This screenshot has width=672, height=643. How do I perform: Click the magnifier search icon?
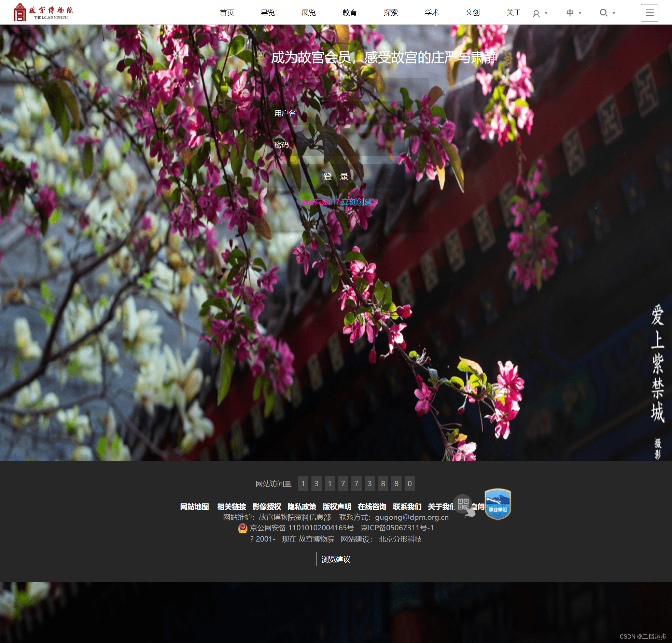603,13
